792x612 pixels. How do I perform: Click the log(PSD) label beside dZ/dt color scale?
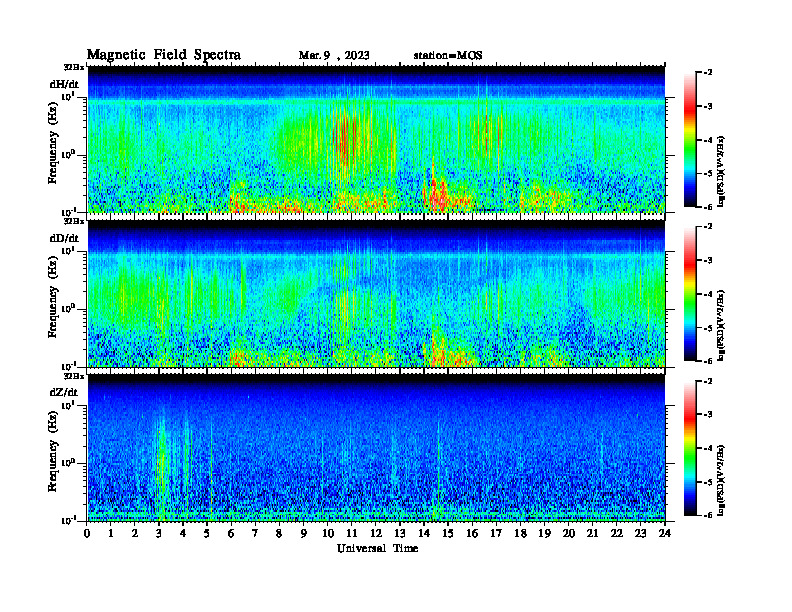(x=722, y=479)
